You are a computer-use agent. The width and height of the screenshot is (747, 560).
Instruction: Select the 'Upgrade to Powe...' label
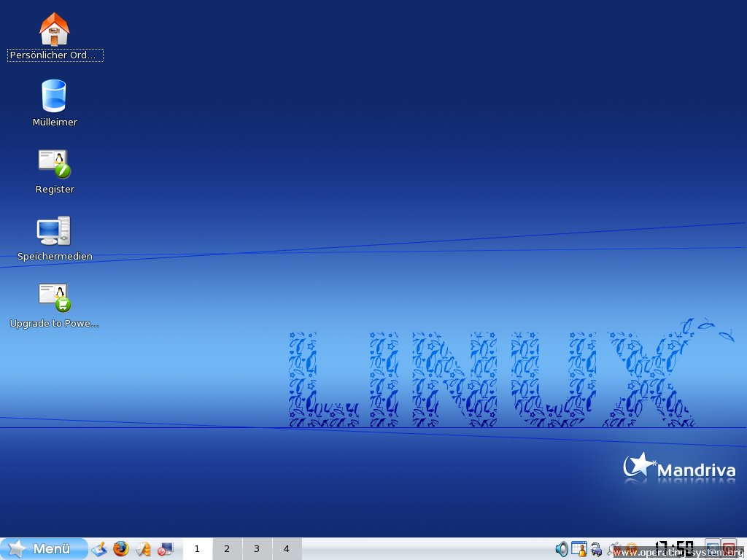point(55,323)
